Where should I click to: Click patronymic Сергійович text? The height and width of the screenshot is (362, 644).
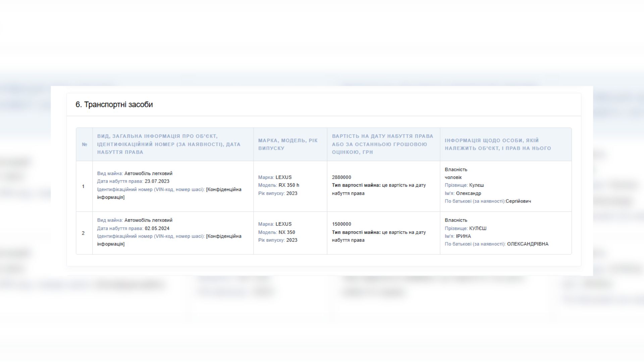(518, 201)
